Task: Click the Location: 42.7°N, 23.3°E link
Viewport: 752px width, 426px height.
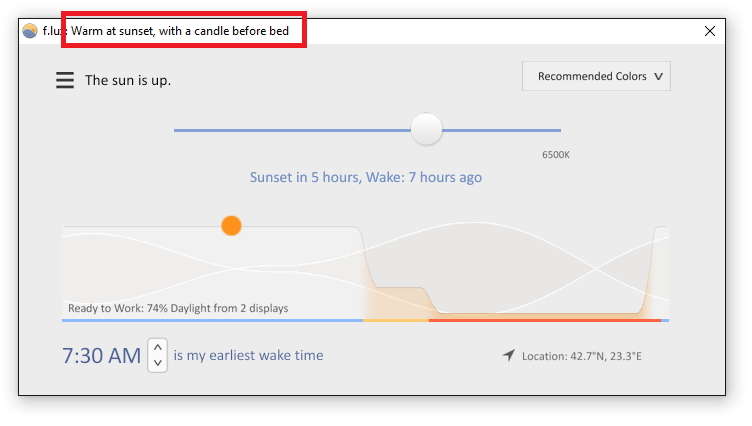Action: pyautogui.click(x=582, y=356)
